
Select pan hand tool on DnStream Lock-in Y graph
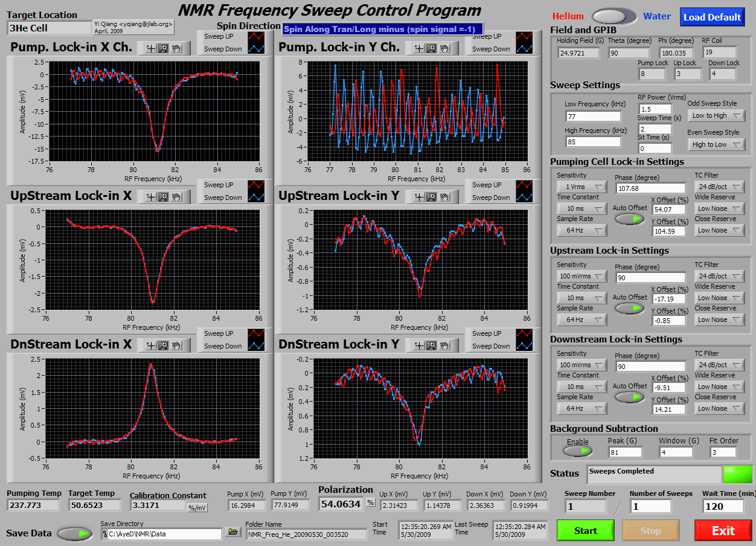(x=445, y=345)
